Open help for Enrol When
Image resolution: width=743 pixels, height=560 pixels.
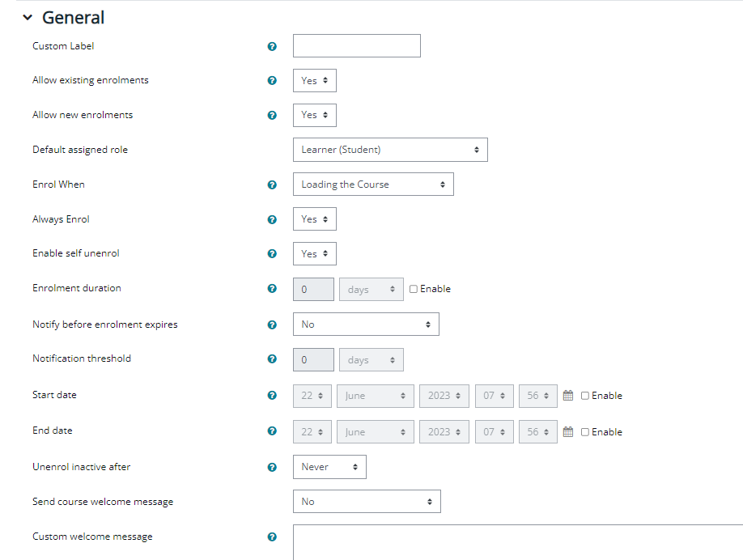(x=272, y=185)
